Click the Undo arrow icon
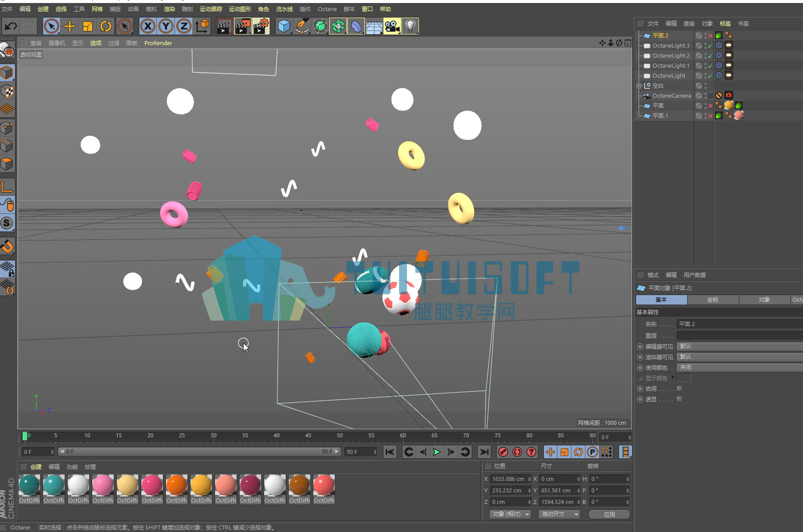This screenshot has width=803, height=532. point(11,26)
